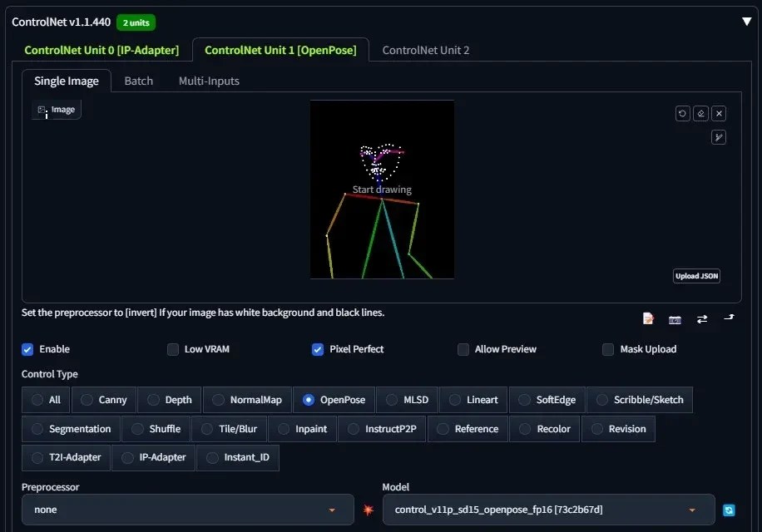Edit the pose with the pen icon
Viewport: 762px width, 532px height.
719,136
